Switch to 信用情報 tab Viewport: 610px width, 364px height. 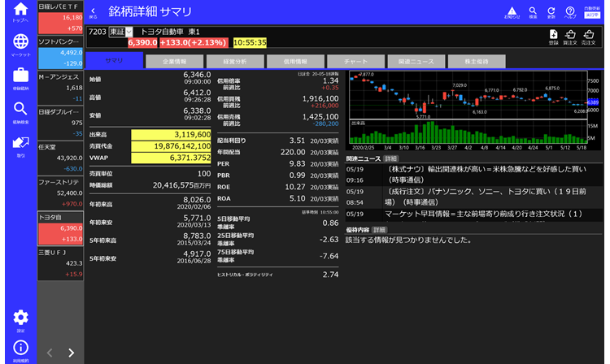[x=295, y=62]
